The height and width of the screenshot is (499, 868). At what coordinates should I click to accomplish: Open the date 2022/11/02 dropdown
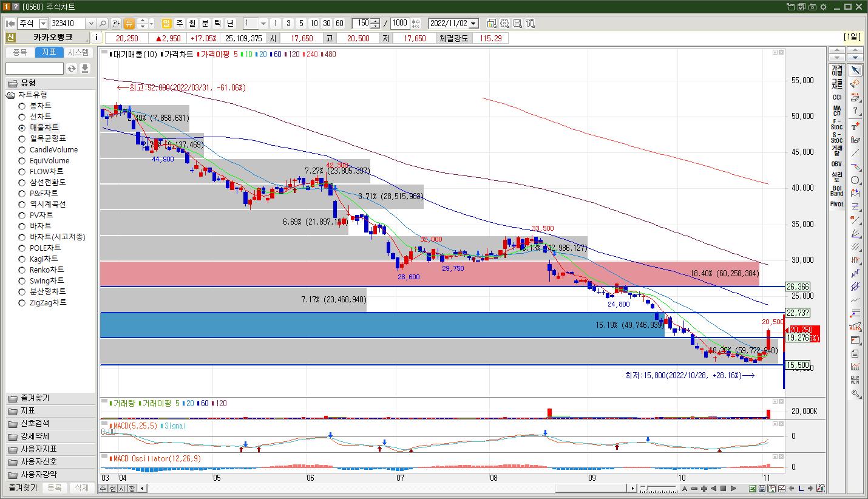[473, 23]
